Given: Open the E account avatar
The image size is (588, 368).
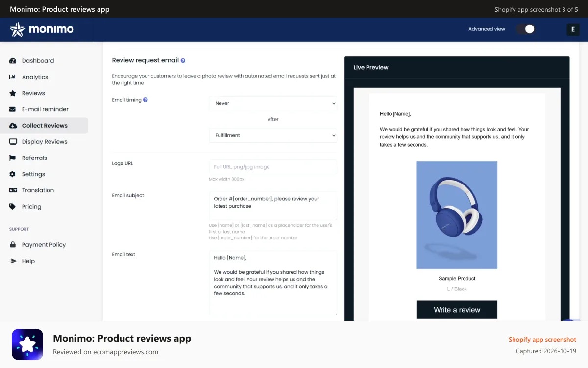Looking at the screenshot, I should (573, 29).
